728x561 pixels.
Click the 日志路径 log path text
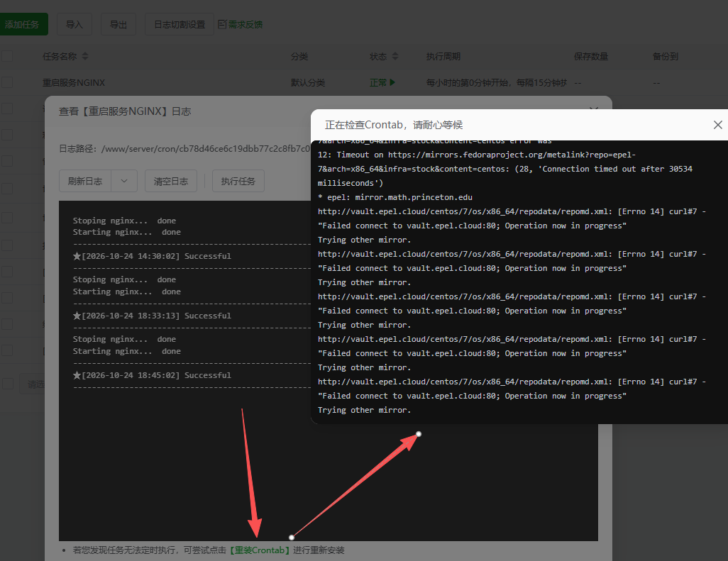point(184,148)
